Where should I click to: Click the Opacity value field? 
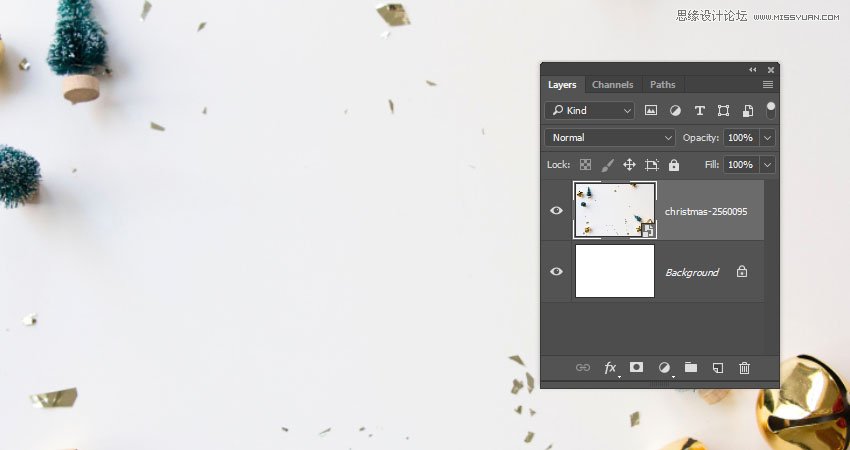point(740,138)
